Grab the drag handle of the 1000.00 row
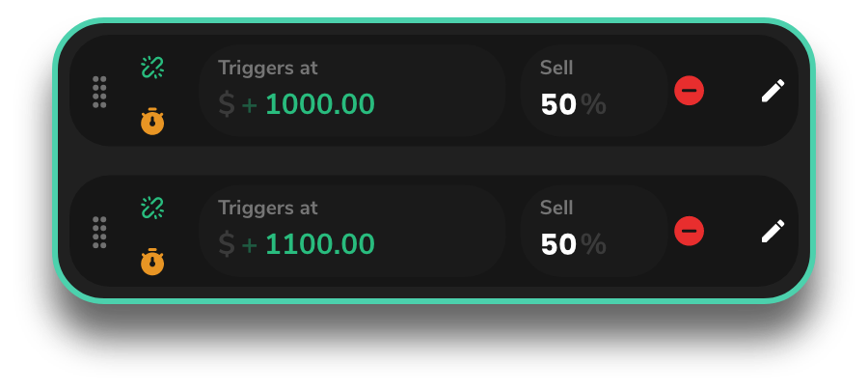The width and height of the screenshot is (868, 391). pos(99,92)
